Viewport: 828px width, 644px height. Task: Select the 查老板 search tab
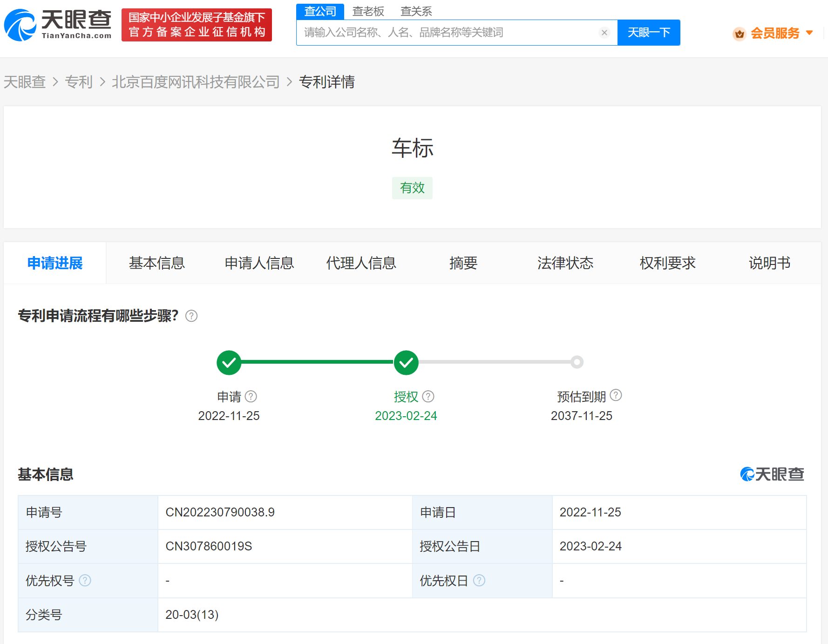coord(367,11)
